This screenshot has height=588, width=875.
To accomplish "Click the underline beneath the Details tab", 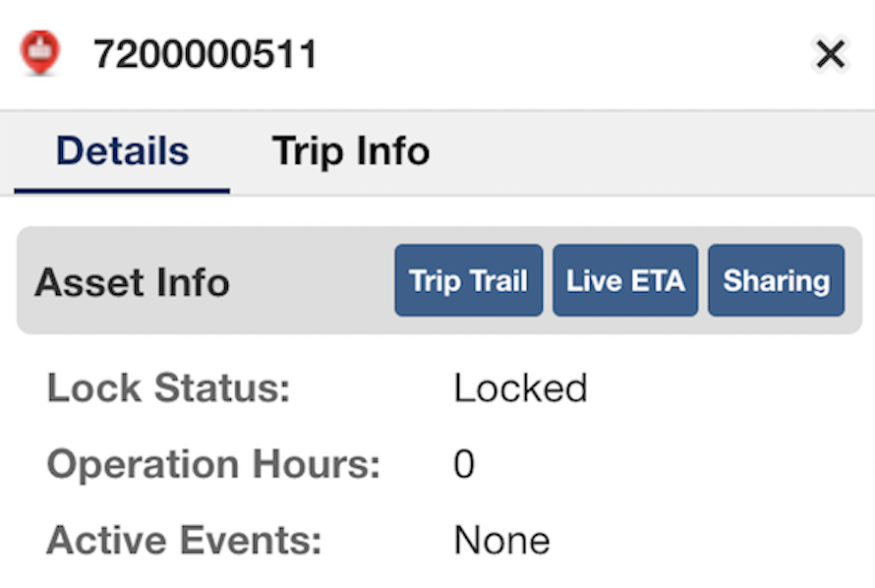I will (x=122, y=191).
